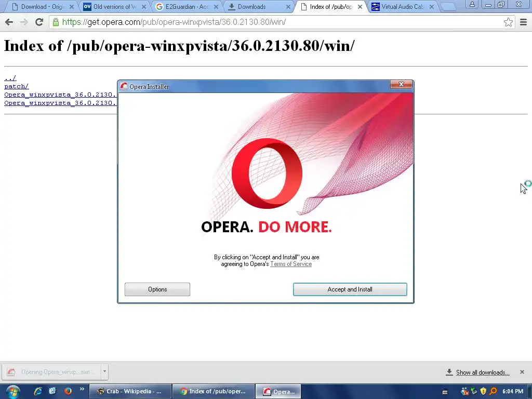Close the downloads bar

522,372
